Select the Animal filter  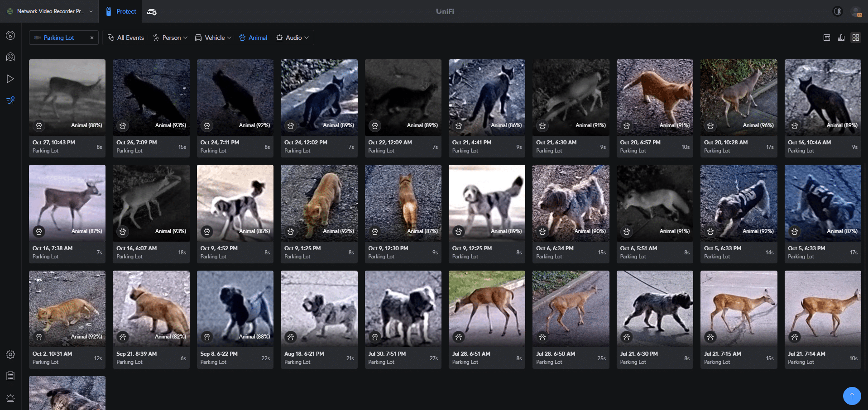click(253, 38)
